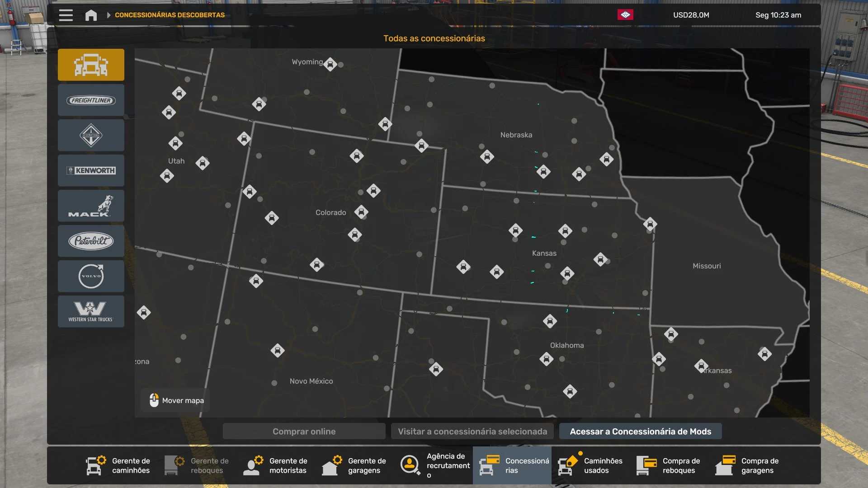The height and width of the screenshot is (488, 868).
Task: Filter dealers by Volvo brand
Action: tap(91, 276)
